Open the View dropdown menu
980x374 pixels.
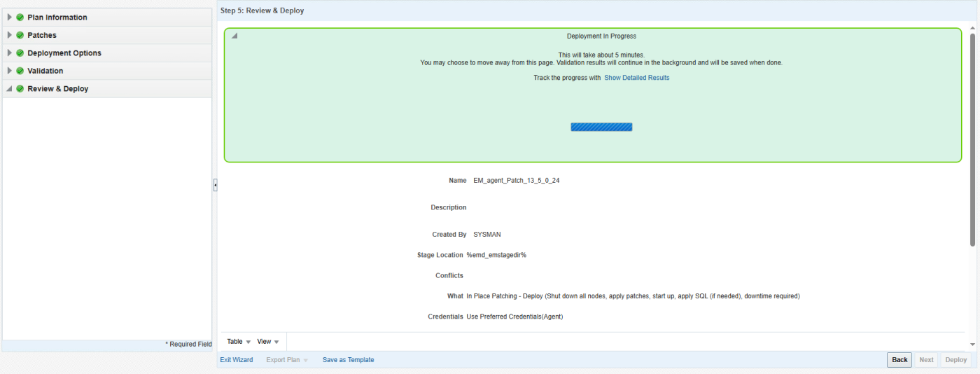(268, 342)
